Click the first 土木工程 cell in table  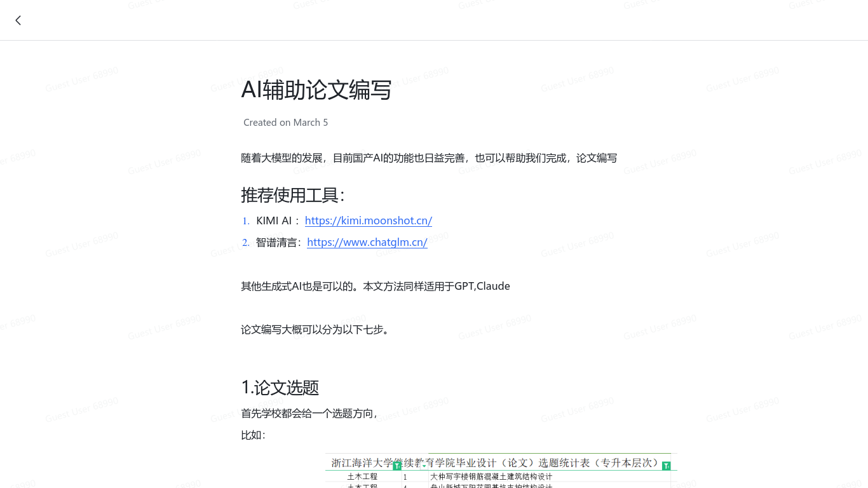pyautogui.click(x=362, y=477)
